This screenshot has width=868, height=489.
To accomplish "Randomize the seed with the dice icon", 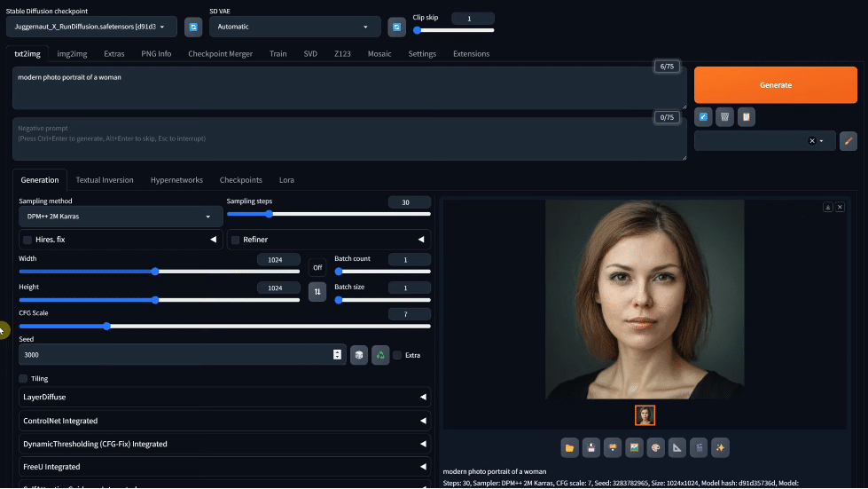I will pos(359,355).
